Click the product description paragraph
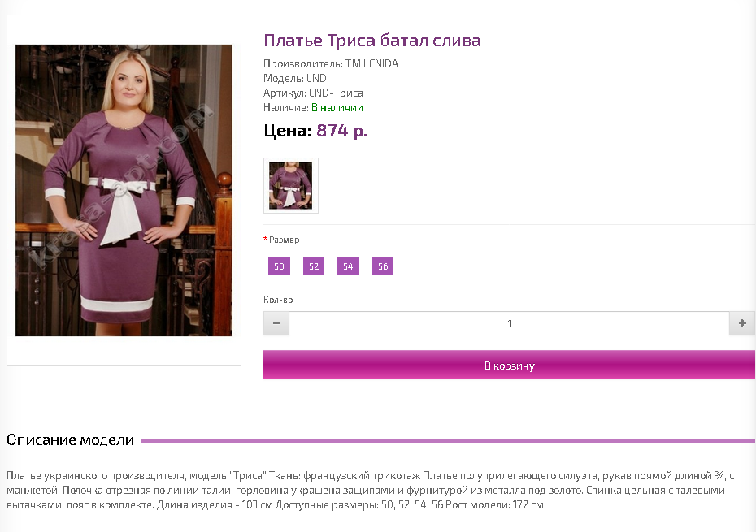The width and height of the screenshot is (756, 532). pyautogui.click(x=371, y=490)
